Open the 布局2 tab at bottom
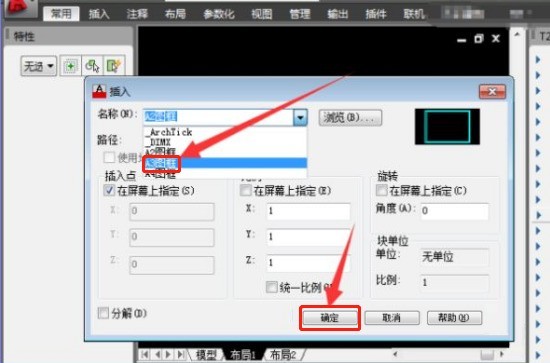Image resolution: width=550 pixels, height=363 pixels. point(283,355)
